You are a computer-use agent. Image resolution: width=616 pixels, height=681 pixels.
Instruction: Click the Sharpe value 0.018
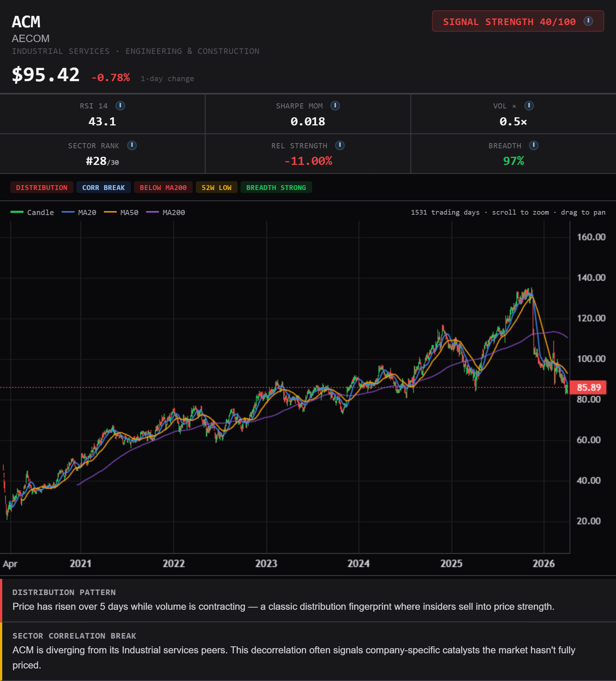(308, 122)
